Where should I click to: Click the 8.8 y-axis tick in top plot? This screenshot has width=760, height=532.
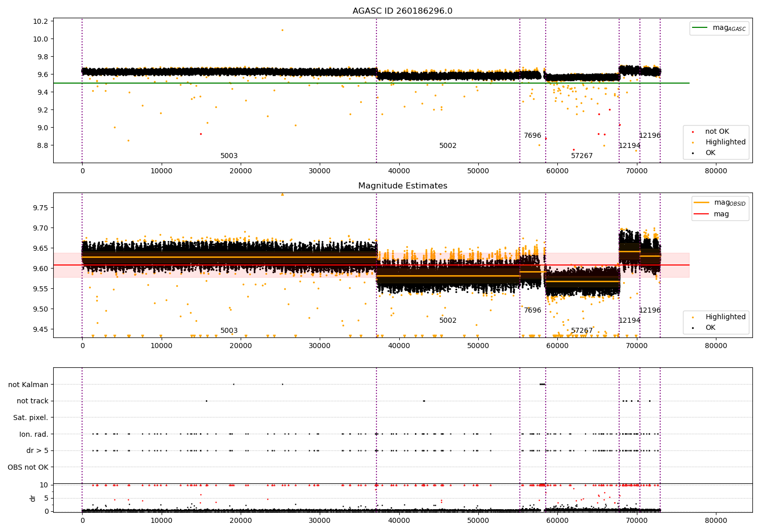pyautogui.click(x=44, y=145)
